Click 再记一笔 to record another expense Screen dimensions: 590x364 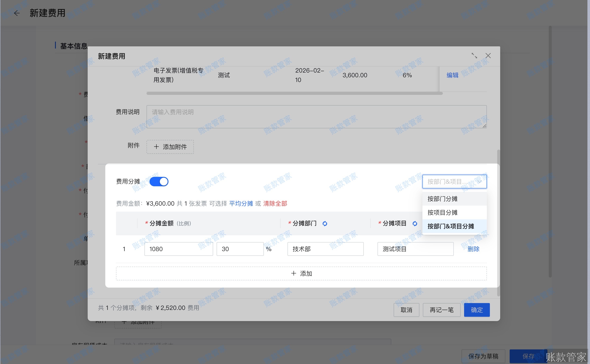tap(441, 310)
